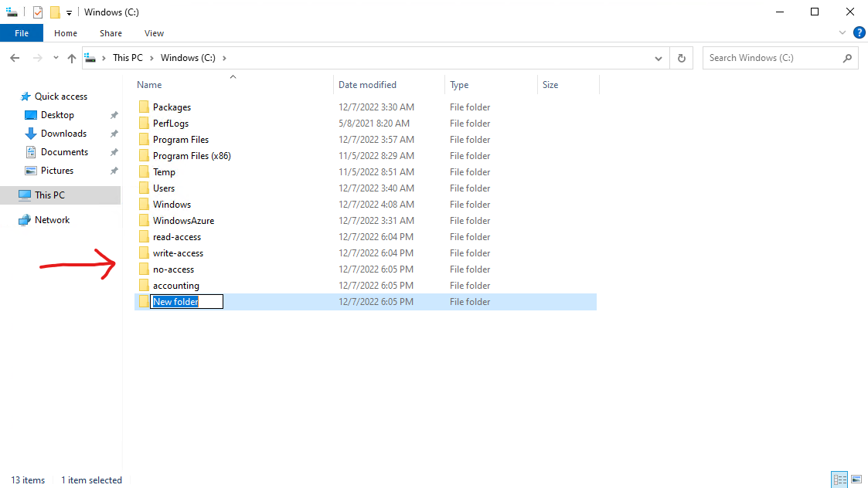This screenshot has width=868, height=488.
Task: Open Documents in the navigation pane
Action: (x=64, y=152)
